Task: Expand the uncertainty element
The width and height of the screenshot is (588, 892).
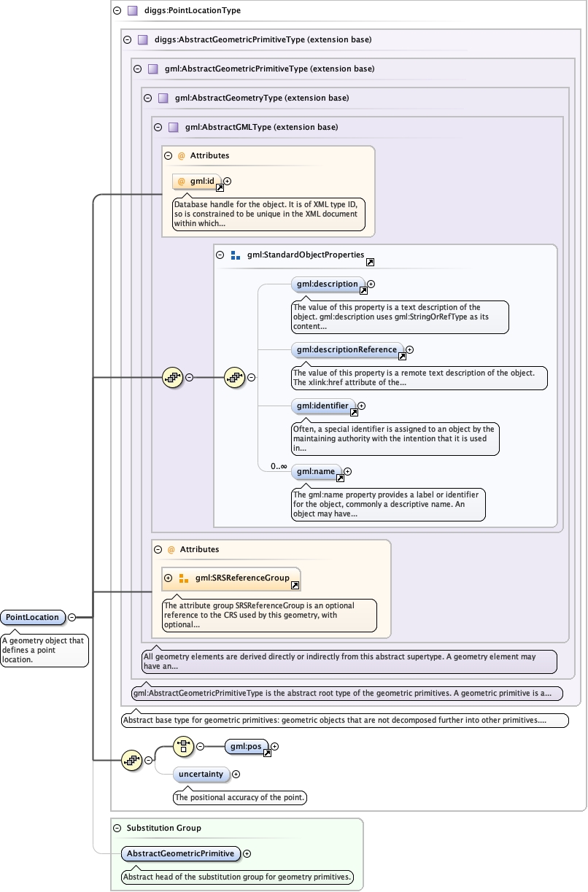Action: 236,774
